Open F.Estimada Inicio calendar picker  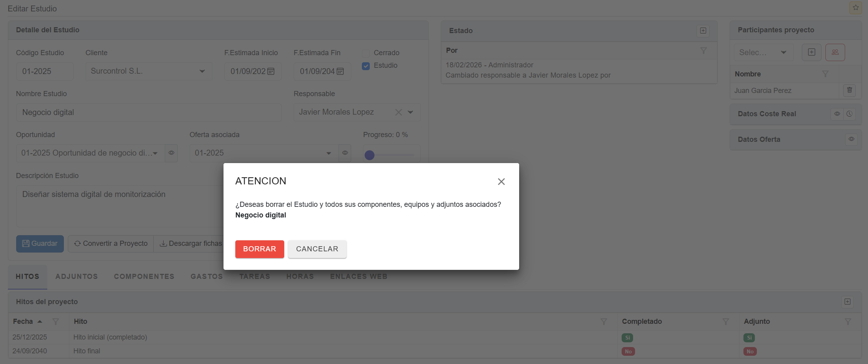(271, 71)
